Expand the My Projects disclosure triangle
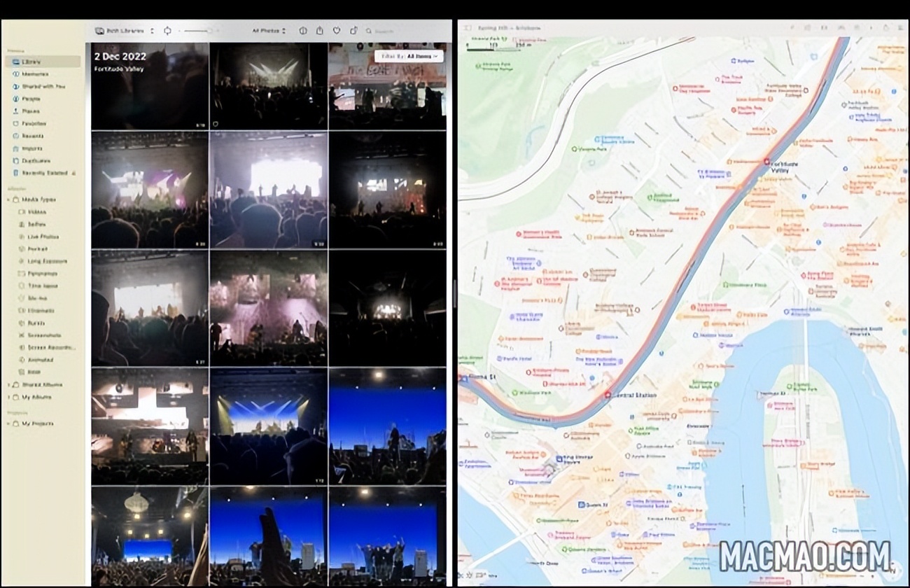The image size is (910, 588). click(8, 423)
